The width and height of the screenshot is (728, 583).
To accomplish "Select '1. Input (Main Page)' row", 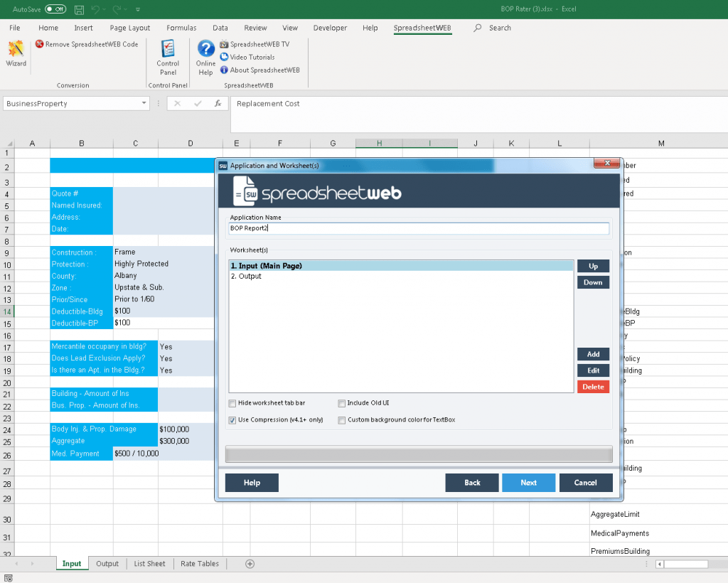I will (401, 266).
